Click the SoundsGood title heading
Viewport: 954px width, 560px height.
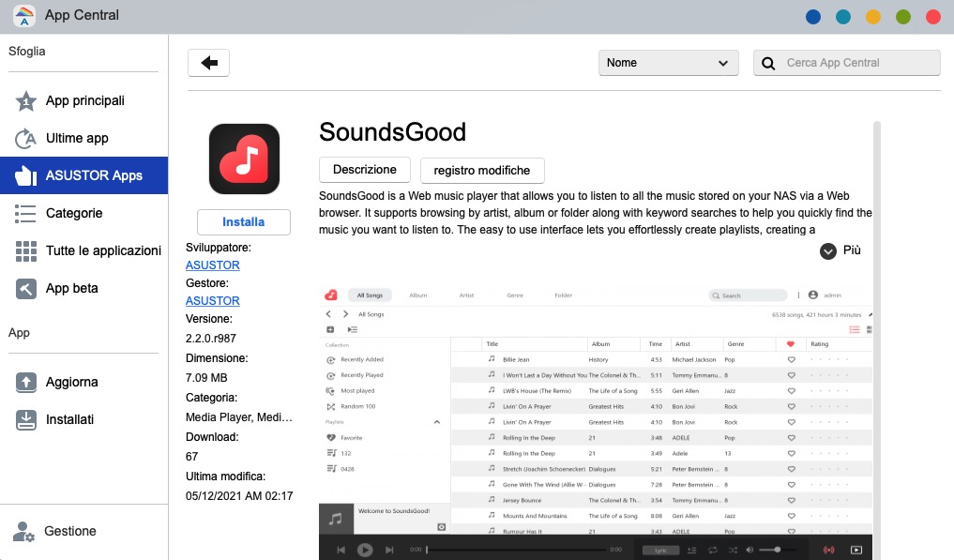coord(392,132)
